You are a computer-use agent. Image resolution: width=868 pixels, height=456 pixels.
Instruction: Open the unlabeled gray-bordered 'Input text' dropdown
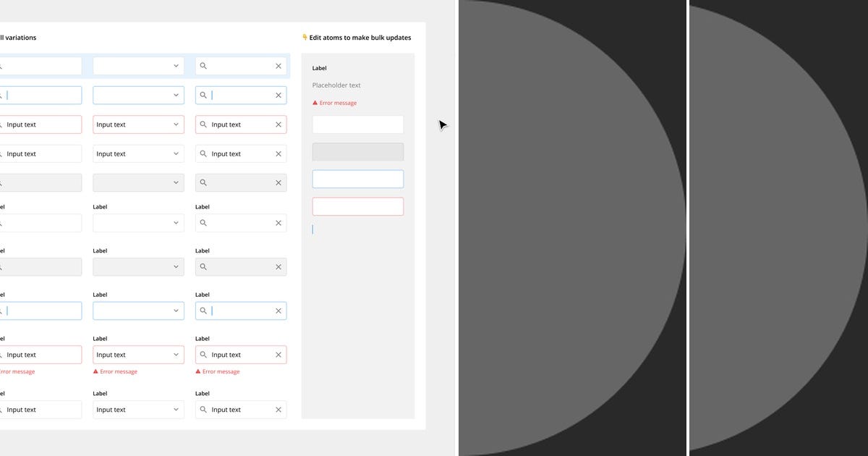pyautogui.click(x=138, y=153)
